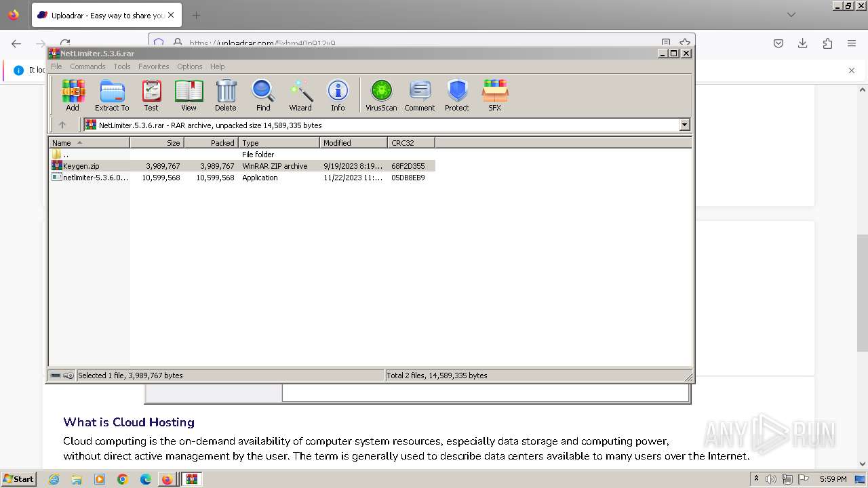The image size is (868, 488).
Task: Open the archive Comment tool
Action: (420, 95)
